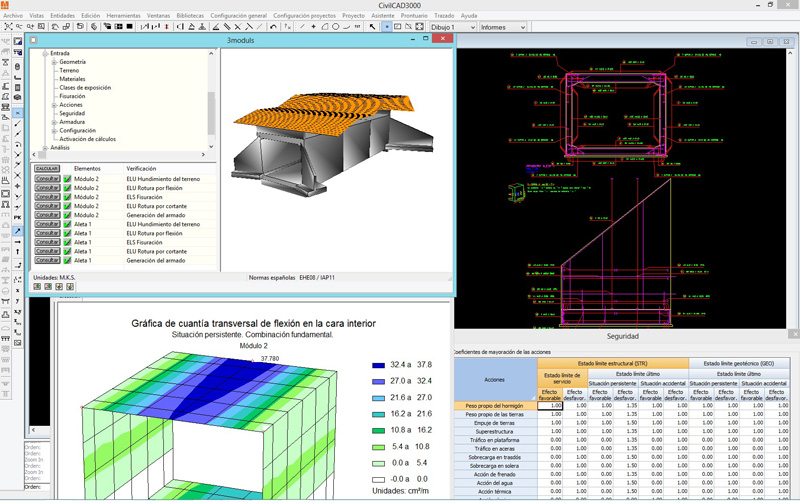Select Seguridad in the Entrada tree
Screen dimensions: 800x503
tap(71, 113)
